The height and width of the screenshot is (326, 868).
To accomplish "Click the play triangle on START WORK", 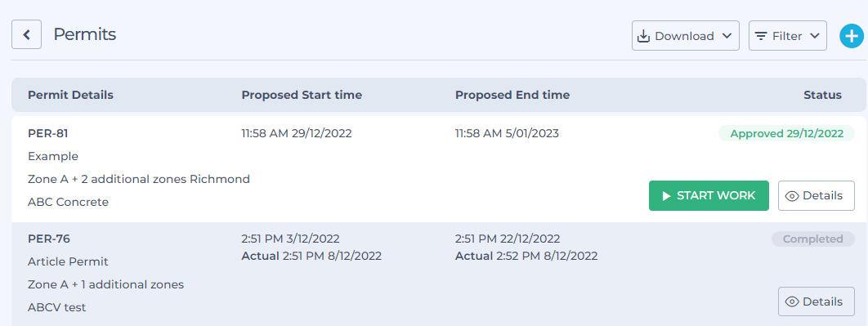I will 666,196.
